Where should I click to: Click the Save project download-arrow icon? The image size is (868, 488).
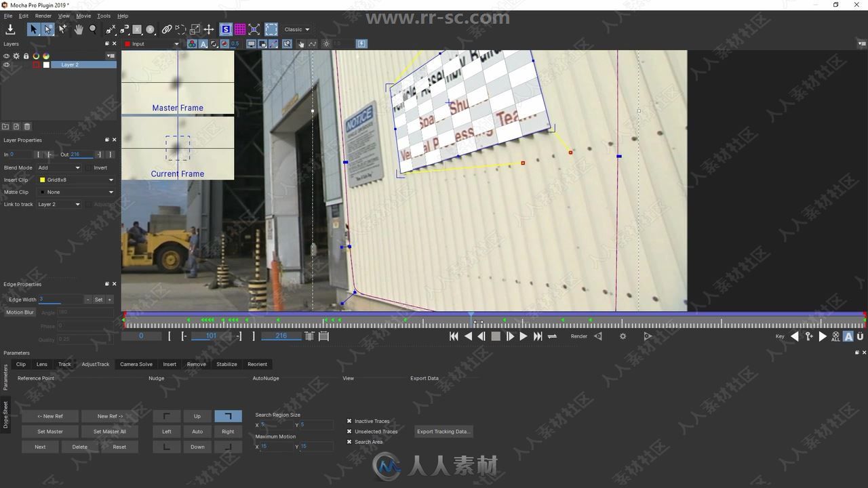coord(10,29)
